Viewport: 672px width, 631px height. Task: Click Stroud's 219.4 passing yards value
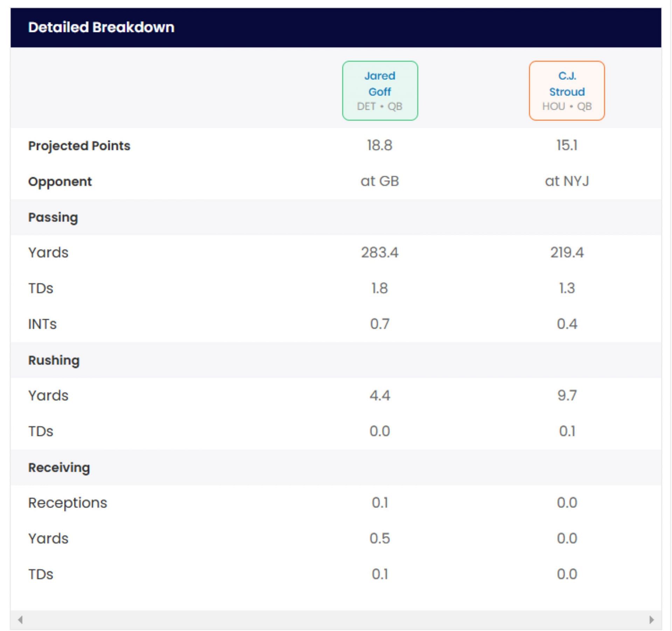(567, 252)
